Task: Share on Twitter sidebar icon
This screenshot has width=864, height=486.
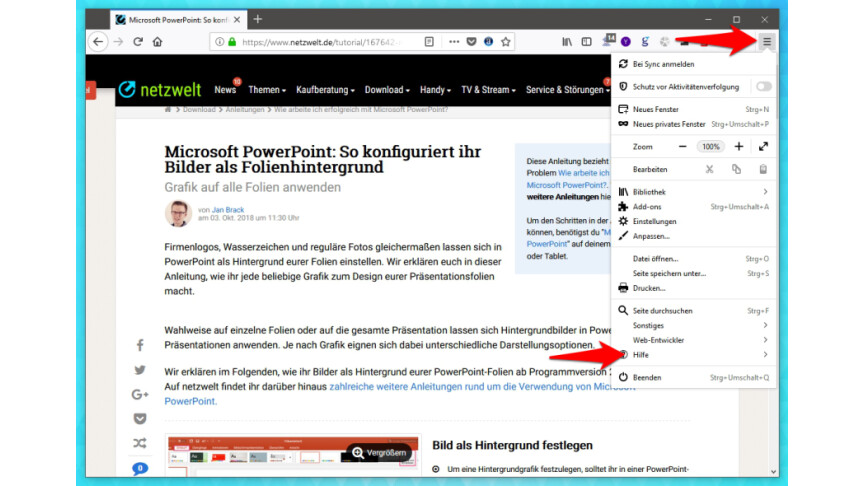Action: [140, 370]
